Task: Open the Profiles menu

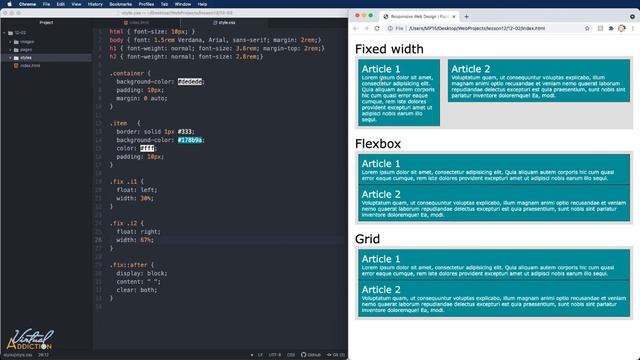Action: [146, 4]
